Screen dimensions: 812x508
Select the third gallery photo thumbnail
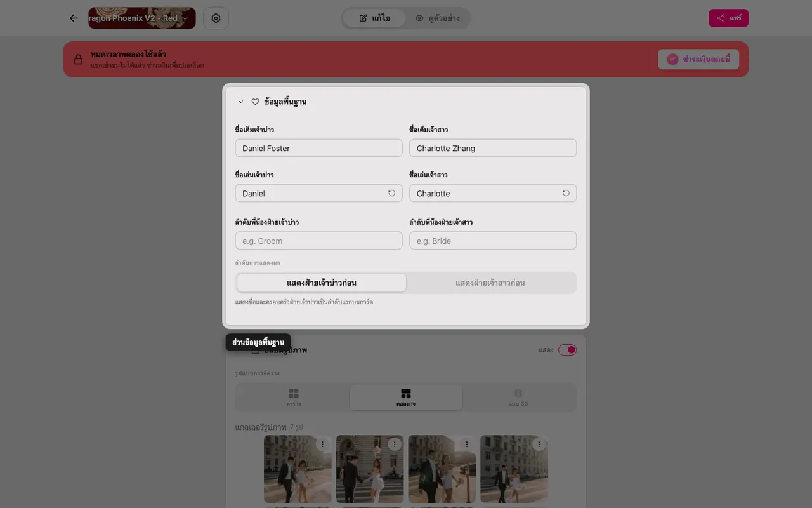(442, 469)
